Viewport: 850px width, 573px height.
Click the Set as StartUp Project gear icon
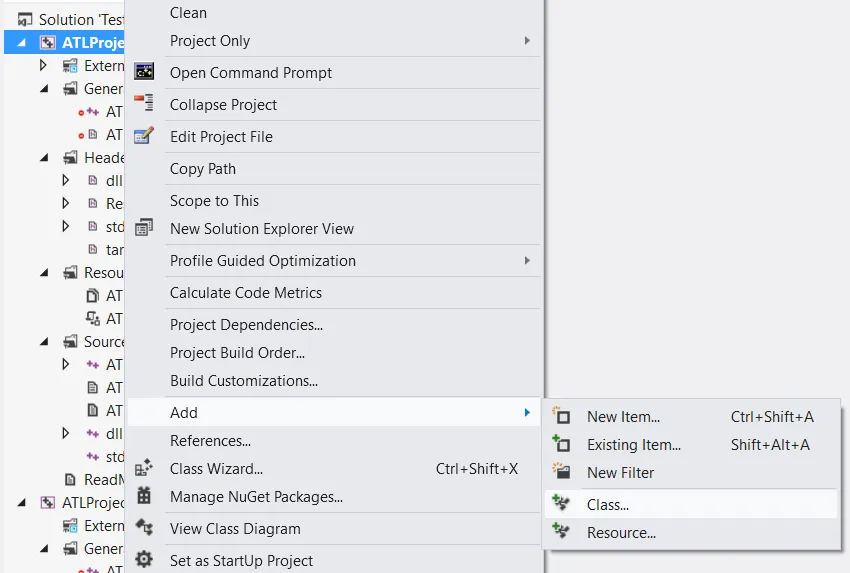point(144,560)
